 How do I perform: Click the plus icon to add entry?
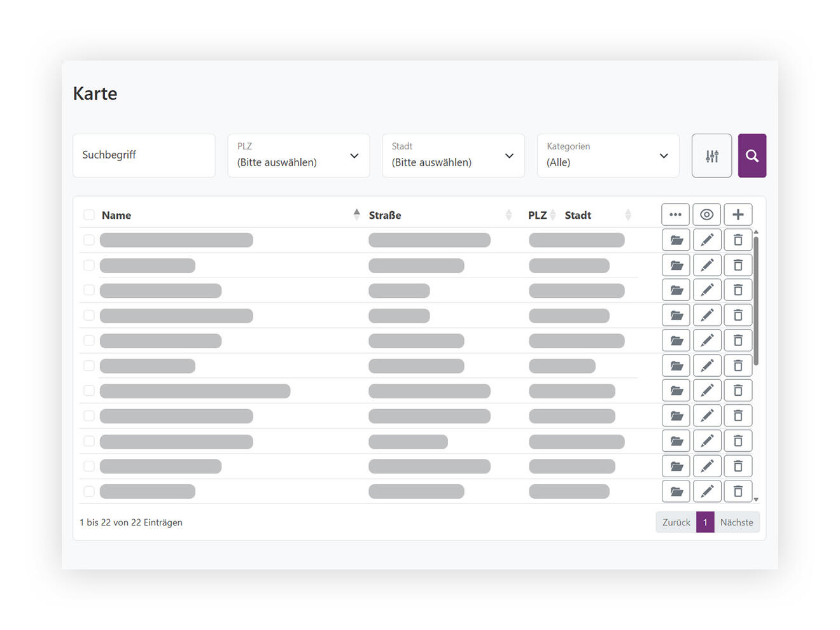pos(738,214)
